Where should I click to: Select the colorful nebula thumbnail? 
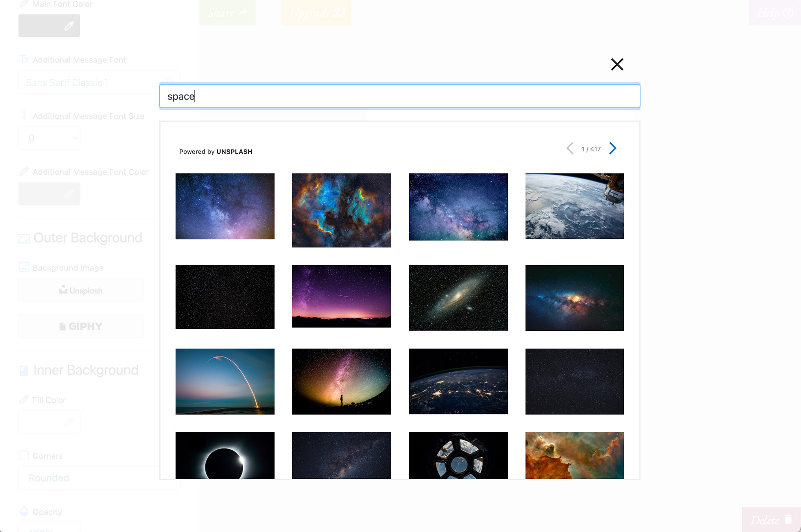pos(341,210)
